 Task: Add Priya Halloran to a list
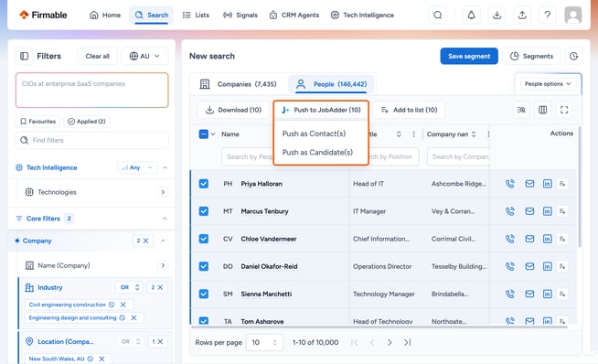tap(562, 184)
